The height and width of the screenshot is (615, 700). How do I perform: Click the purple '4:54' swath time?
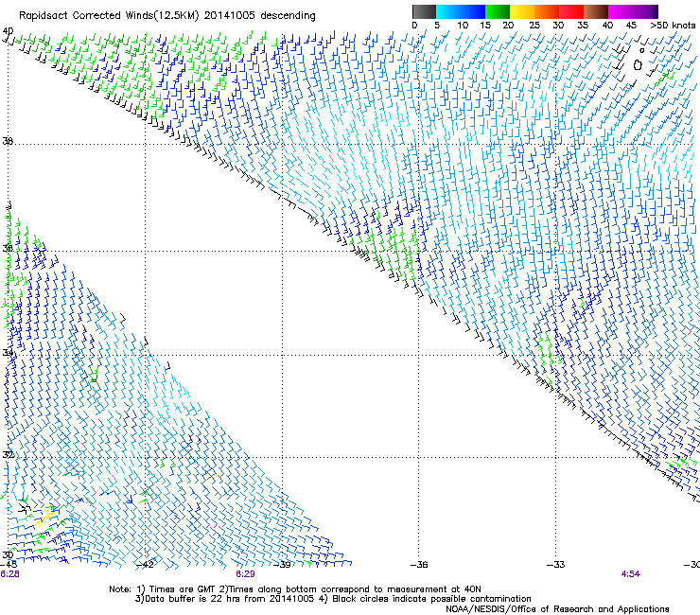click(x=630, y=574)
